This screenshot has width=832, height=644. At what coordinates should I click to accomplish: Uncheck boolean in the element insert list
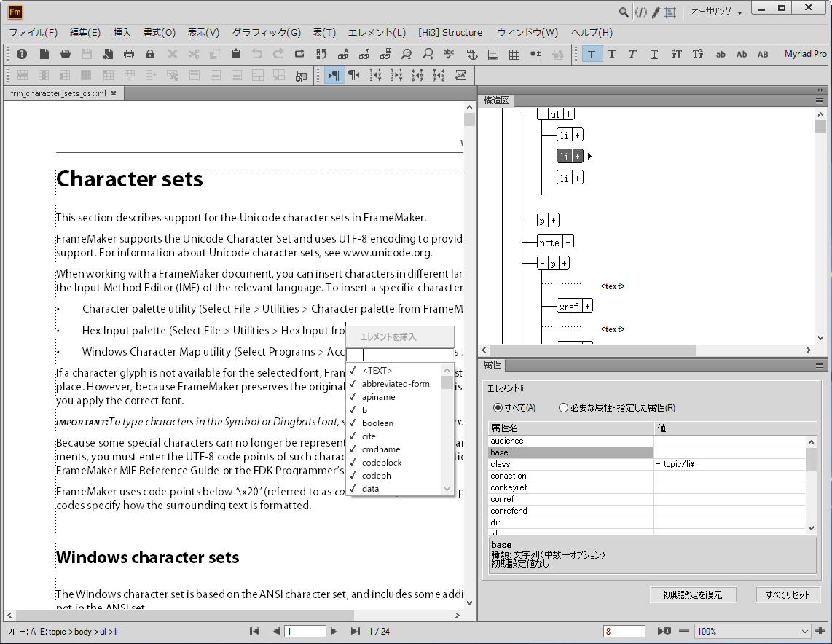(x=353, y=423)
